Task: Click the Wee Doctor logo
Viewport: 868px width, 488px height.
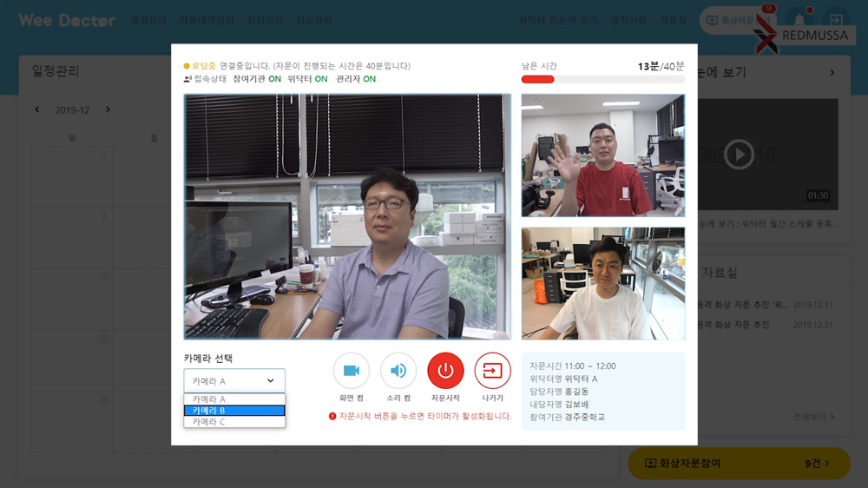Action: pos(67,21)
